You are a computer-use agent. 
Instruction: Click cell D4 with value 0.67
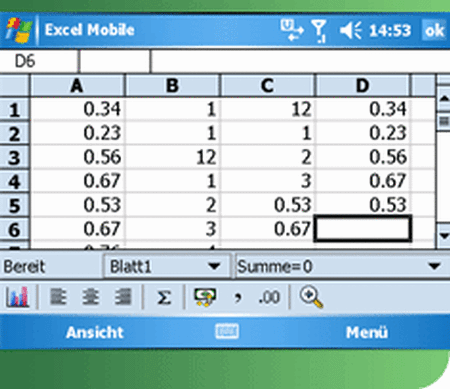362,181
